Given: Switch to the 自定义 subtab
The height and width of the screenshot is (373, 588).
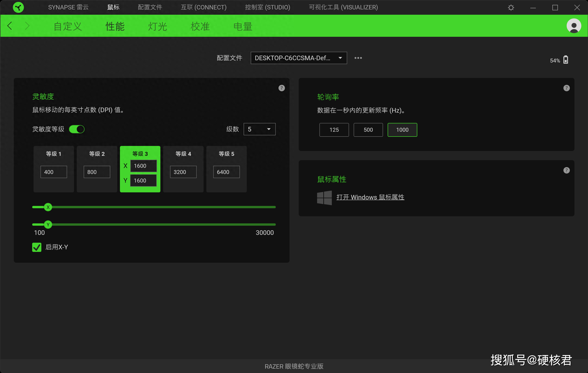Looking at the screenshot, I should click(x=68, y=26).
